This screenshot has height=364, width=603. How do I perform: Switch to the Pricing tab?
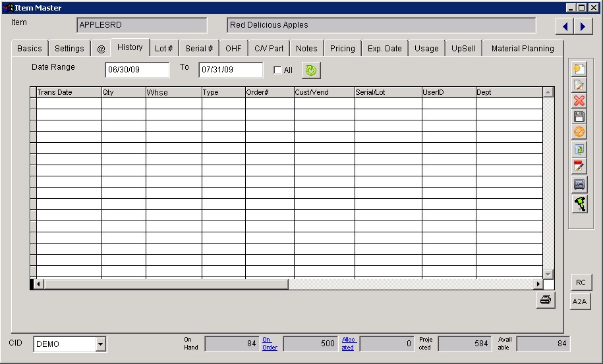342,49
